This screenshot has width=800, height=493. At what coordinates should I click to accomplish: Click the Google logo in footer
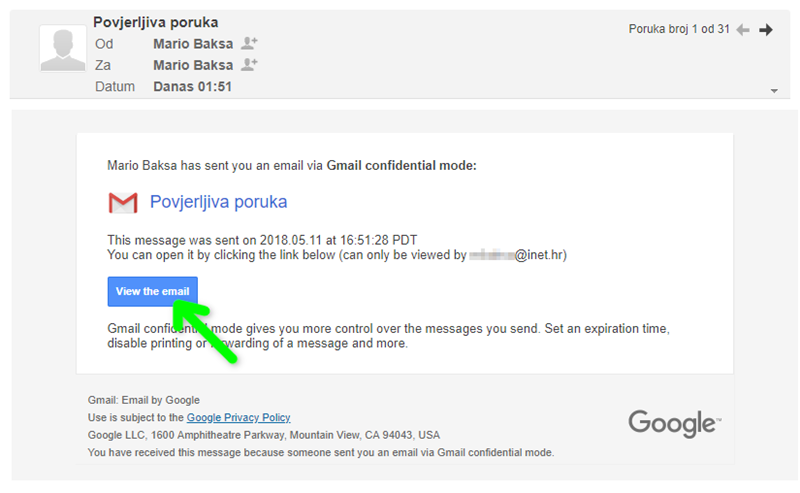[673, 423]
